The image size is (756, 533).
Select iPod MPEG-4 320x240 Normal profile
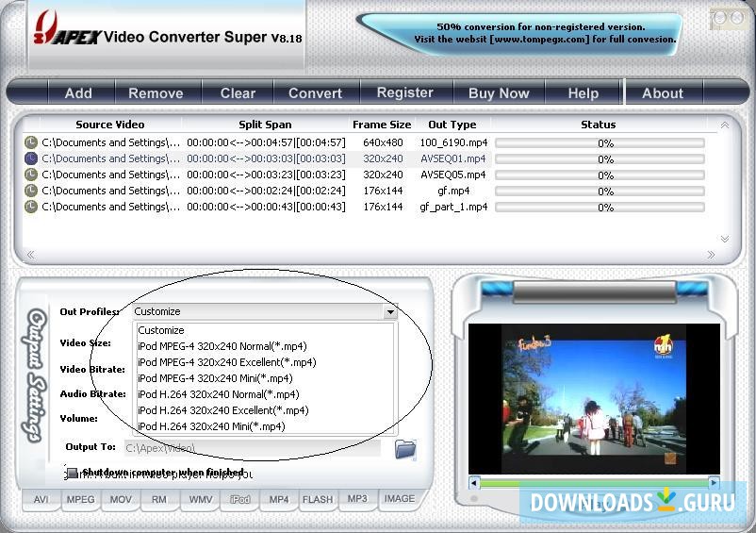tap(265, 346)
